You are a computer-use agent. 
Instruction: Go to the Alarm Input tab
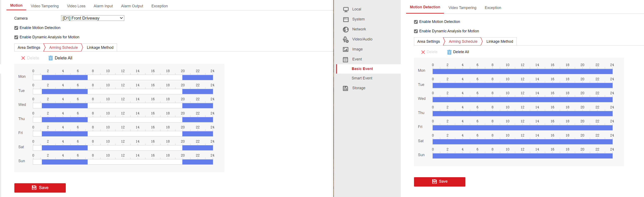(103, 6)
